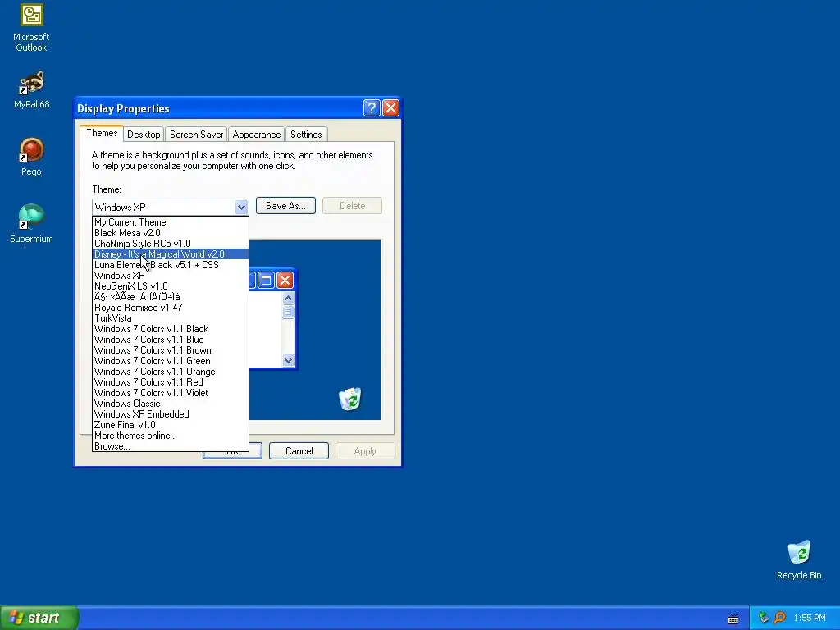Open the Microsoft Outlook desktop icon
The height and width of the screenshot is (630, 840).
(x=31, y=29)
